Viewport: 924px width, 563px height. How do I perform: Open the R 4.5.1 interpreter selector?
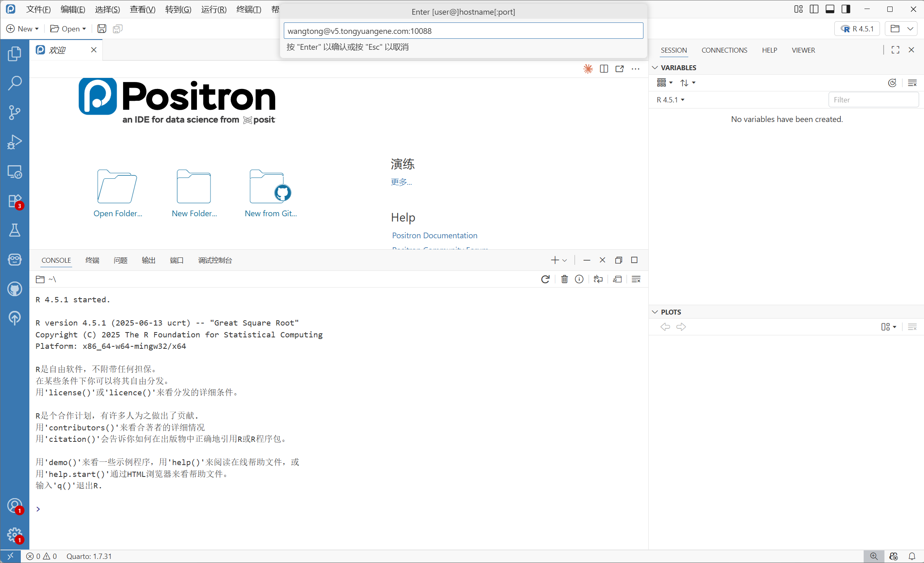coord(857,29)
